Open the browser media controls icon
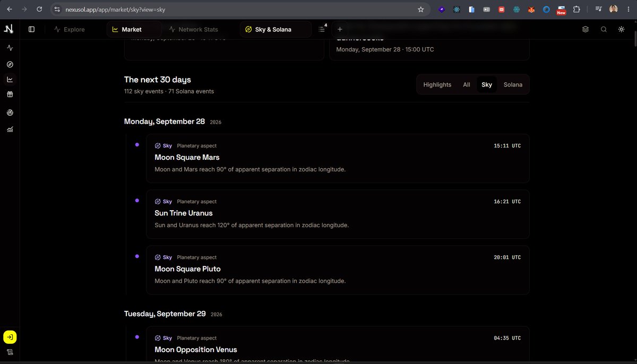637x364 pixels. point(599,10)
